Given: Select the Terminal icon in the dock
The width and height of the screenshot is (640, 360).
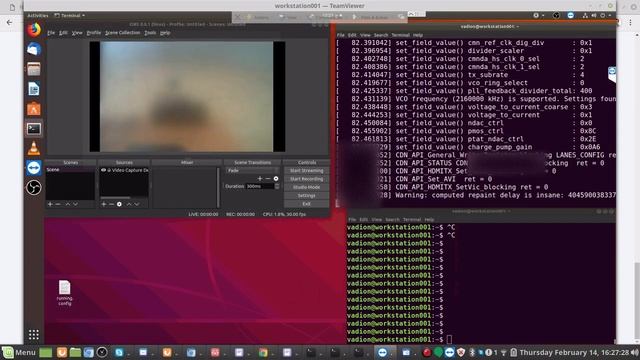Looking at the screenshot, I should [x=34, y=129].
